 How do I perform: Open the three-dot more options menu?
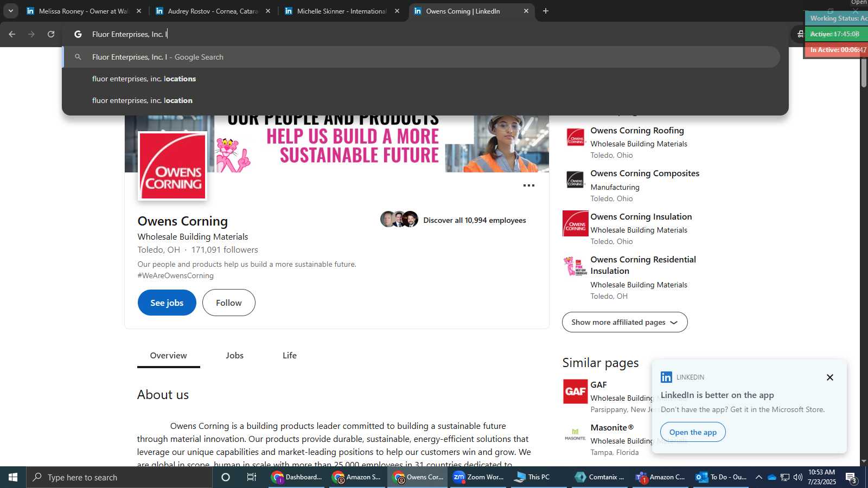click(529, 185)
